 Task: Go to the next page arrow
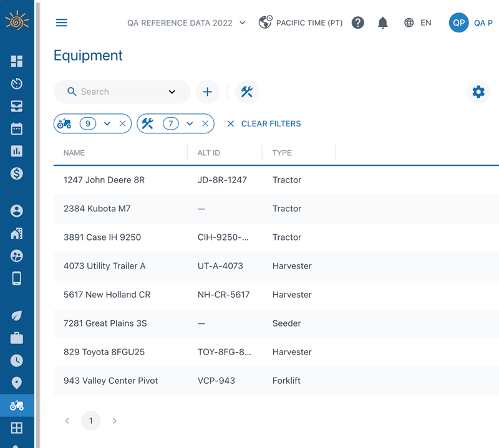[x=115, y=421]
